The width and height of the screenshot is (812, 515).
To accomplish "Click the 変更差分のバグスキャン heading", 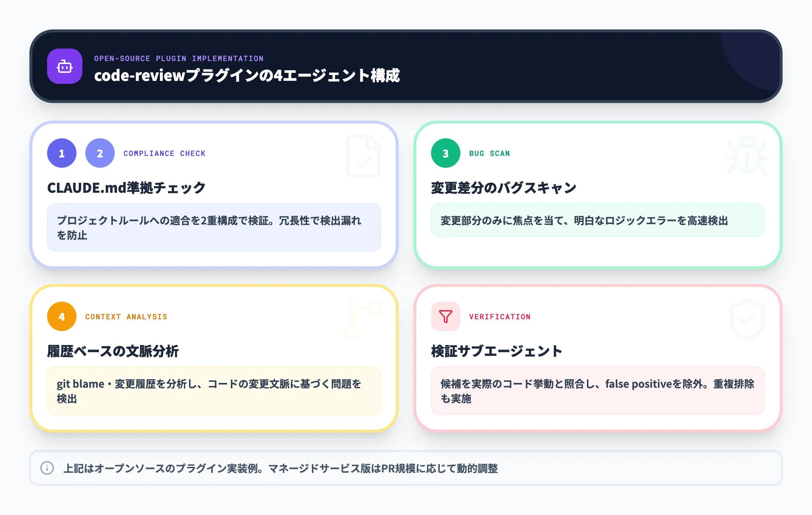I will (x=503, y=187).
